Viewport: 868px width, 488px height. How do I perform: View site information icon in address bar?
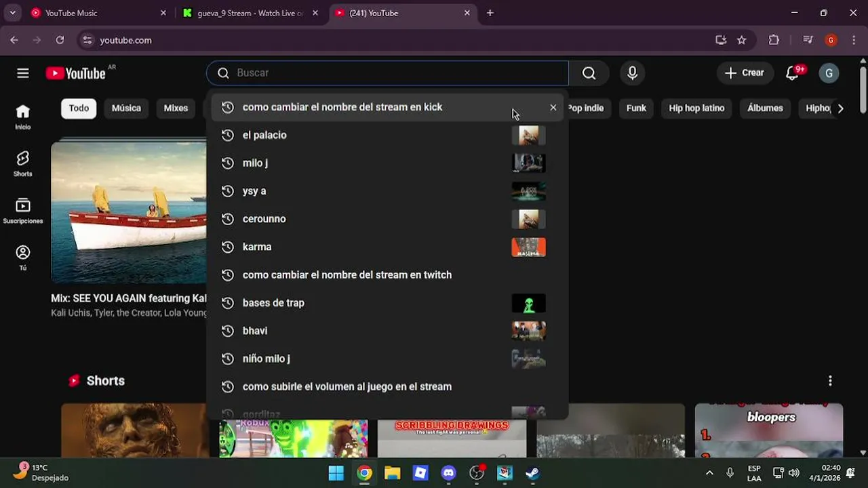click(87, 40)
